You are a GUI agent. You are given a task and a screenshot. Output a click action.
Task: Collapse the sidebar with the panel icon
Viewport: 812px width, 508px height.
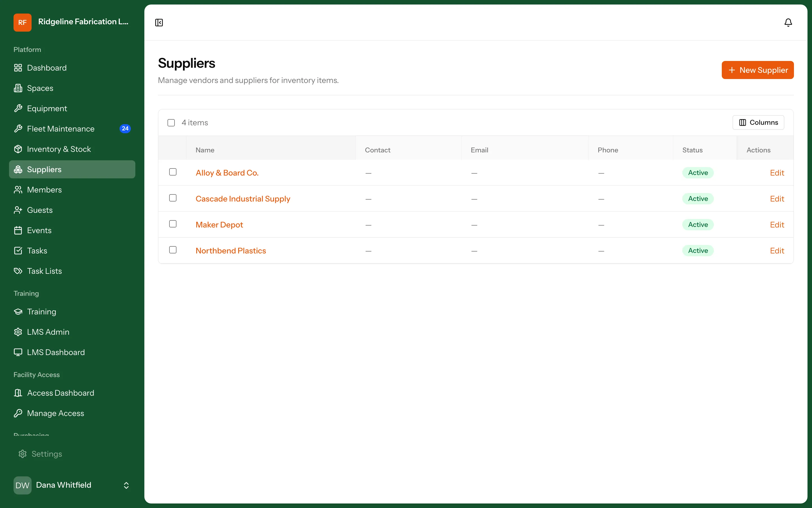(159, 23)
